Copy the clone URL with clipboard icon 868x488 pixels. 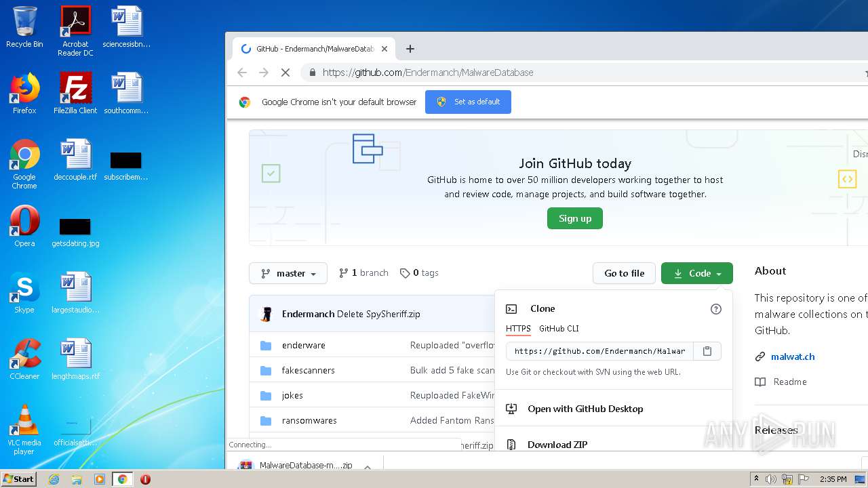pyautogui.click(x=707, y=351)
